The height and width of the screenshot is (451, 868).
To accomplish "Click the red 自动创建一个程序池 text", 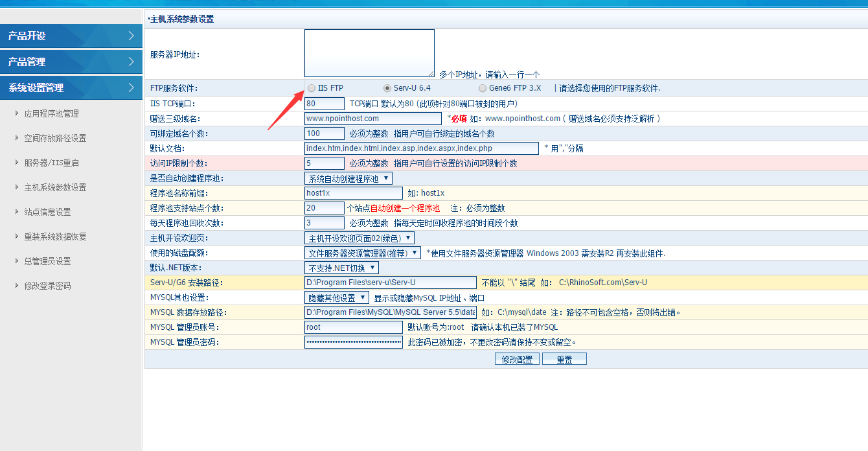I will (x=405, y=208).
